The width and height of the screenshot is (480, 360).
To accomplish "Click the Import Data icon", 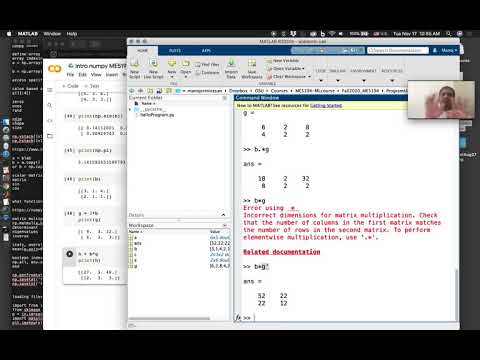I will 231,64.
